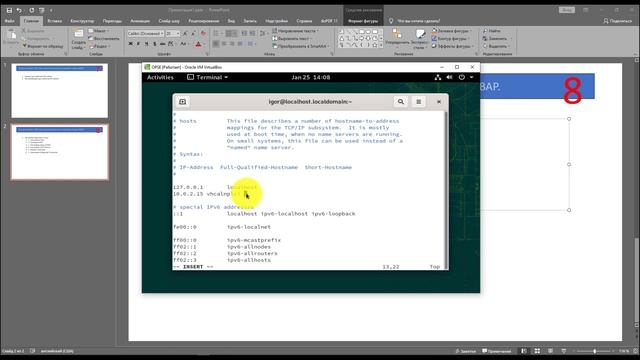Open the Arrange (Упорядочить) icon

tap(396, 38)
